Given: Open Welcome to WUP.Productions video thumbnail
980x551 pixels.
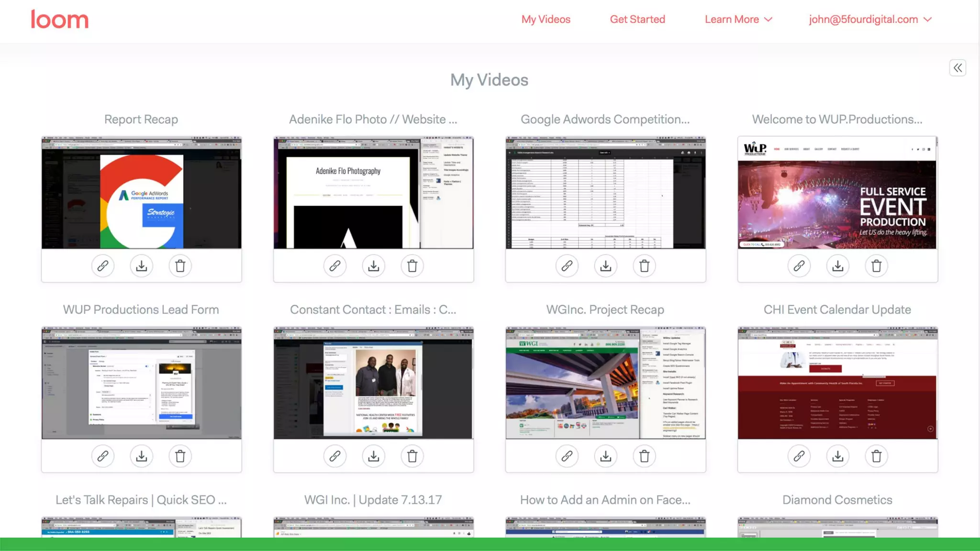Looking at the screenshot, I should 837,193.
